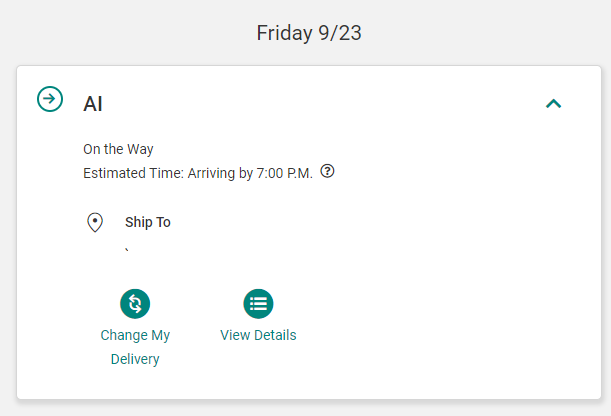Click the word Delivery under Change My
The width and height of the screenshot is (611, 416).
pos(135,359)
